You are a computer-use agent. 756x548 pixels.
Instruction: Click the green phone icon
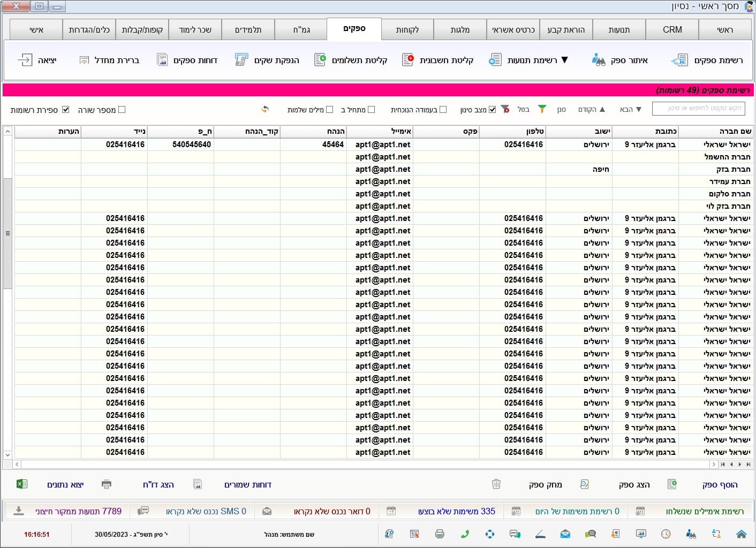coord(465,534)
